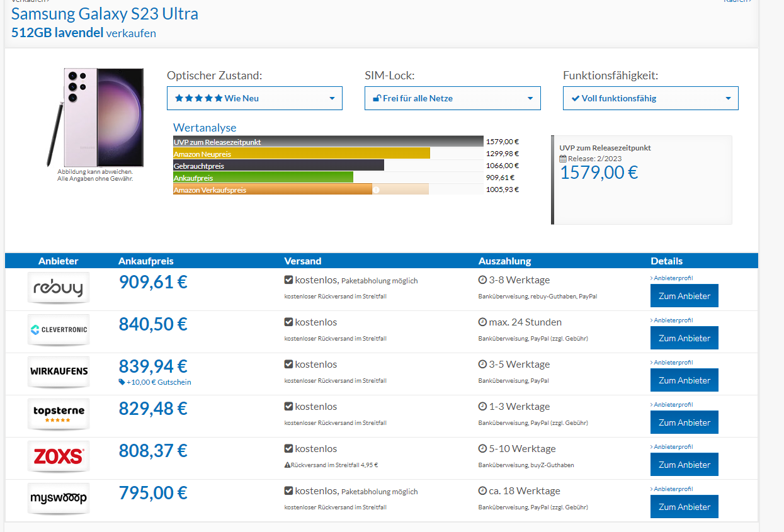
Task: Click the ZOXS provider logo
Action: click(59, 456)
